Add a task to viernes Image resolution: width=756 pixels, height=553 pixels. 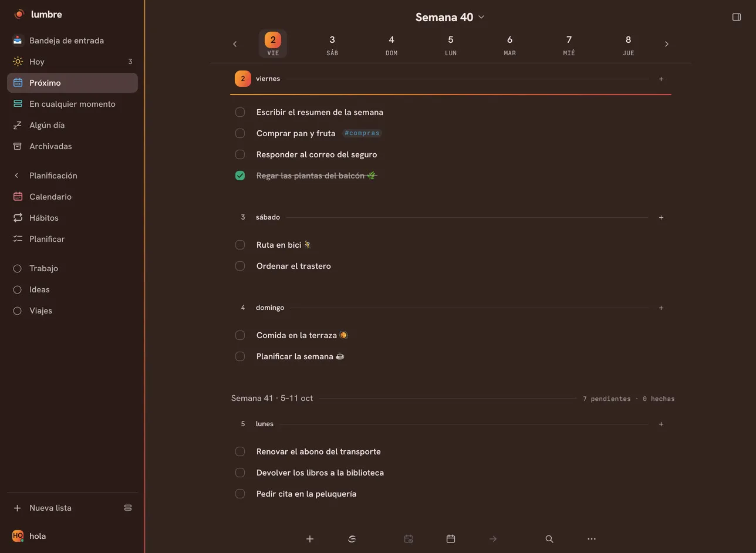point(661,79)
